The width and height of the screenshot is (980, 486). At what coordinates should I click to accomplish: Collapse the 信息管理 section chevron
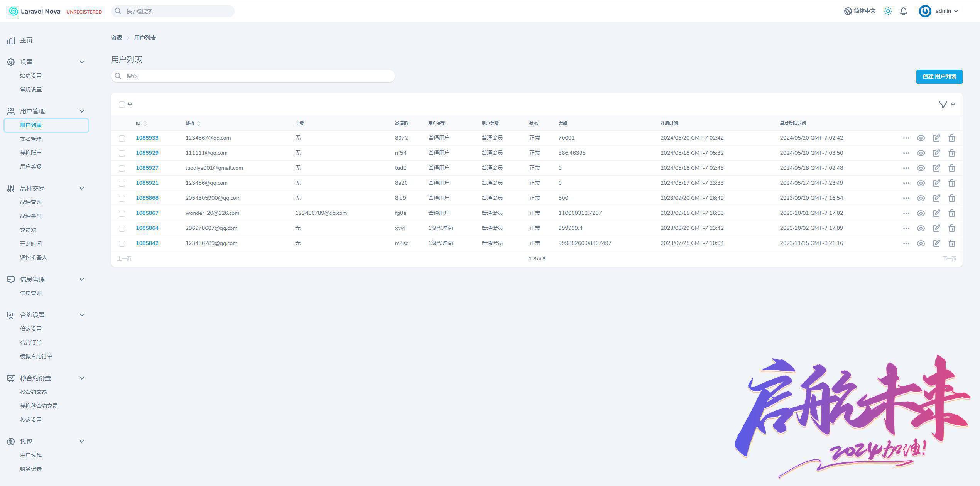[82, 280]
